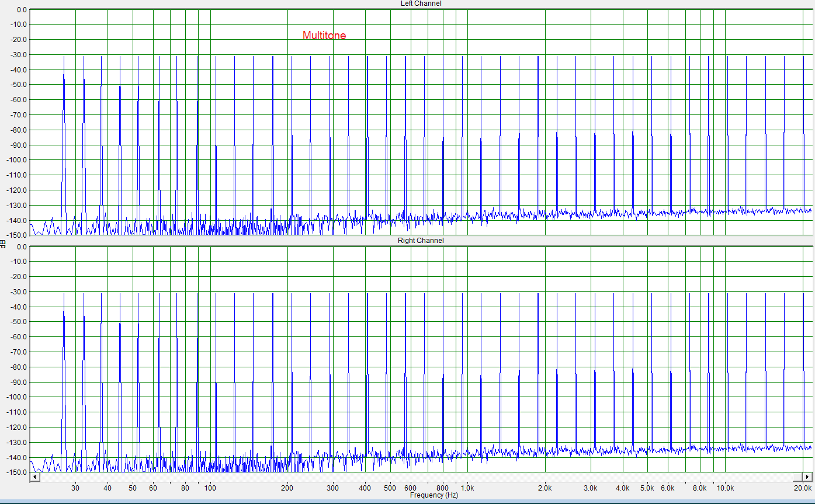Click the -30.0 tick on Left Channel axis
This screenshot has width=815, height=504.
tap(18, 55)
